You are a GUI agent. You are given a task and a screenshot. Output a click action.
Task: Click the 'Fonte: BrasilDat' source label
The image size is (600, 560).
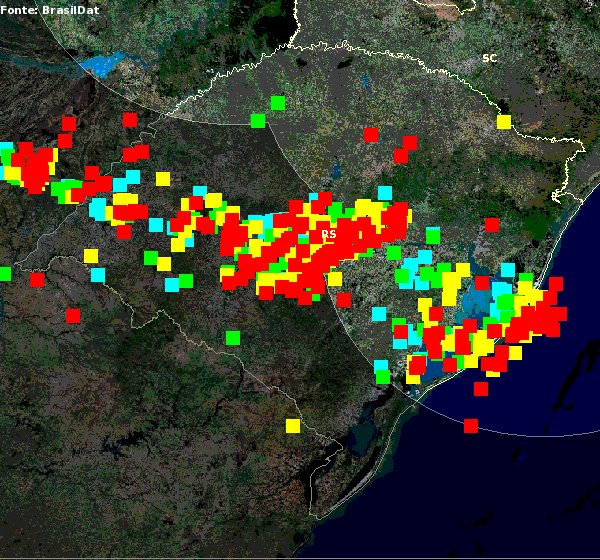tap(50, 10)
